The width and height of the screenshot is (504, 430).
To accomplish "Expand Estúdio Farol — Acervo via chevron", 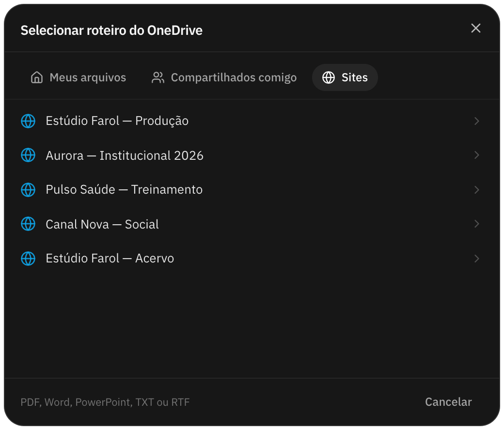I will (477, 259).
